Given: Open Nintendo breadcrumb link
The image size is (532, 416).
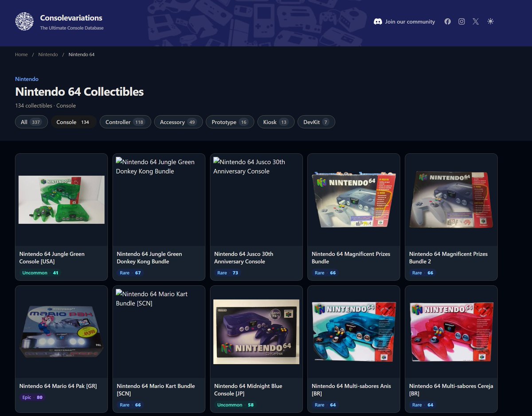Looking at the screenshot, I should (x=48, y=54).
